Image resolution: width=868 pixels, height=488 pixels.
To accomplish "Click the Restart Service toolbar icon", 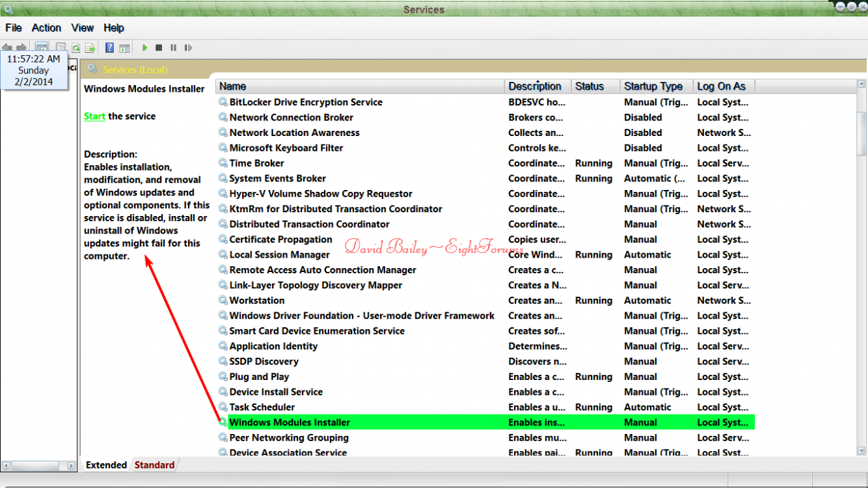I will coord(188,47).
